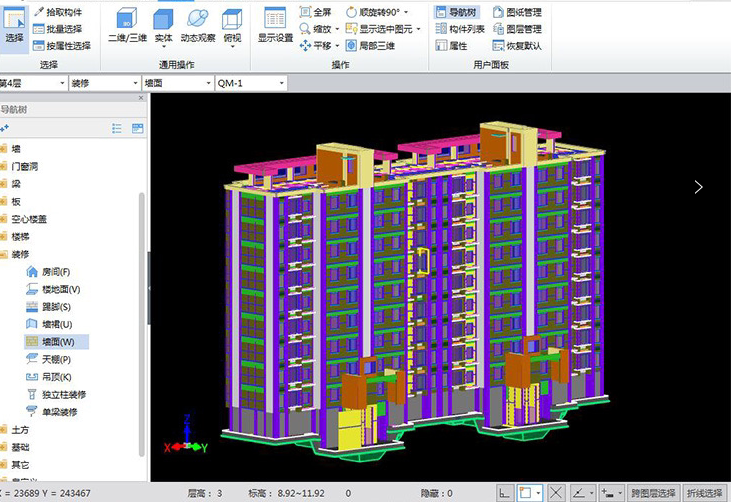Expand the 楼梯 tree category
Image resolution: width=732 pixels, height=502 pixels.
click(x=4, y=237)
